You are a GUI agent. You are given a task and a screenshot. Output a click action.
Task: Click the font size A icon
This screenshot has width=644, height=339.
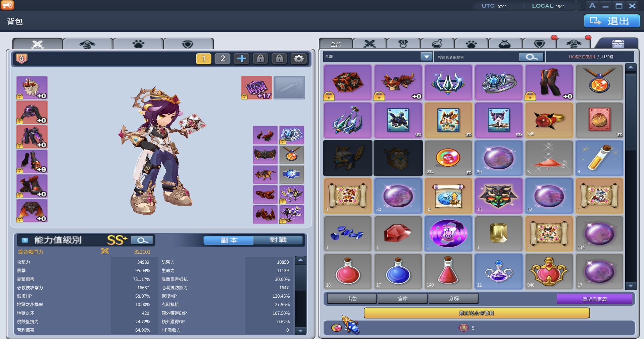[x=592, y=6]
